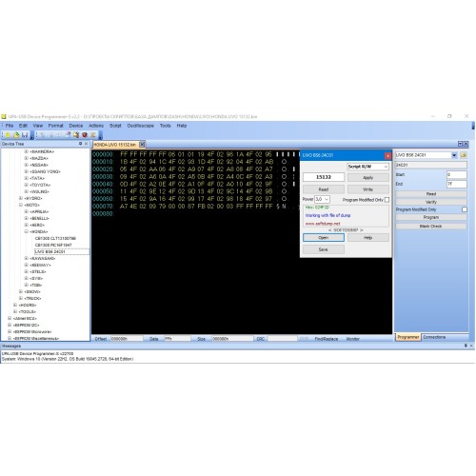Switch to the Connections tab

tap(434, 337)
